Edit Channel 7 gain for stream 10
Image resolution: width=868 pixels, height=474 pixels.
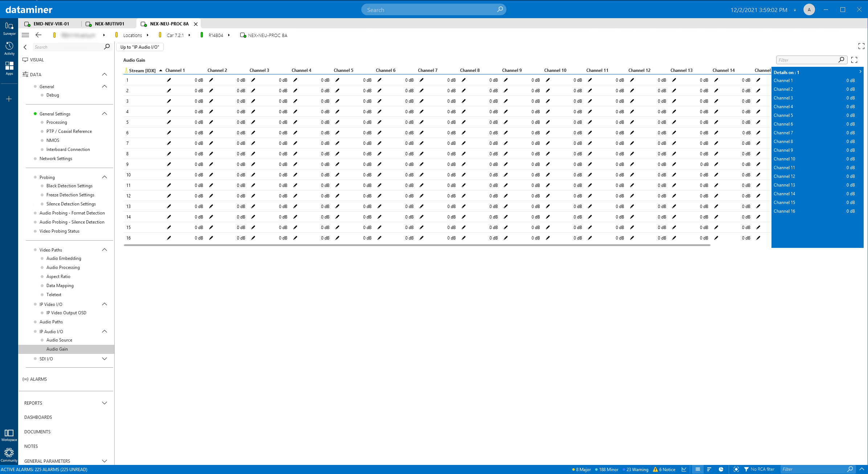coord(421,175)
